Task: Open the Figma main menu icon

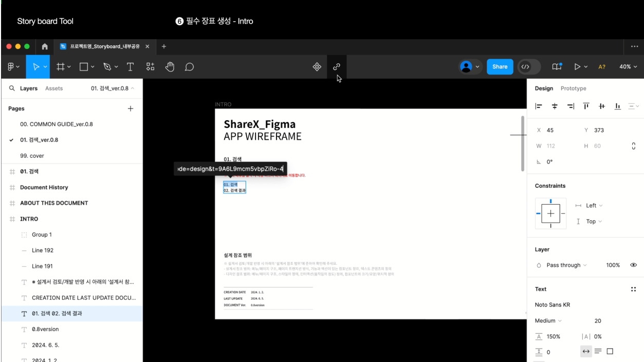Action: point(11,67)
